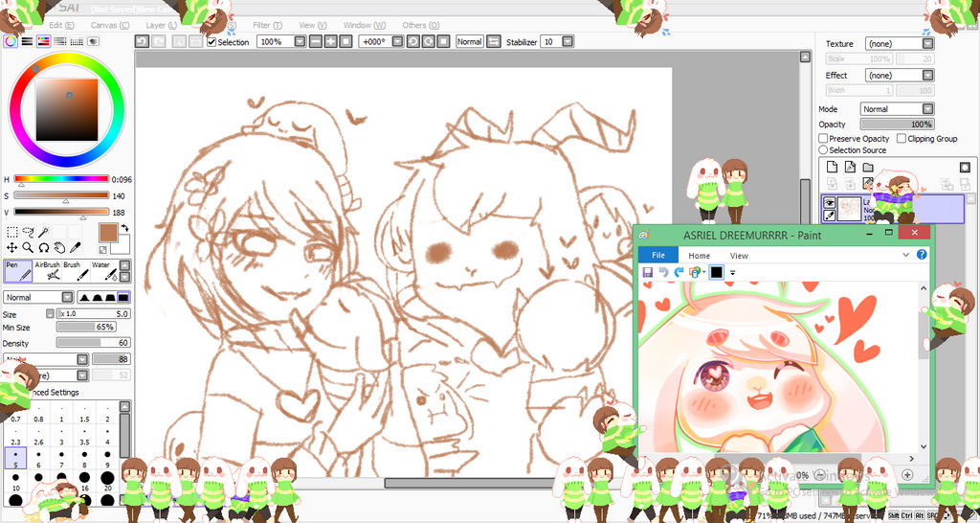The image size is (980, 523).
Task: Click the zoom out minus button
Action: (315, 41)
